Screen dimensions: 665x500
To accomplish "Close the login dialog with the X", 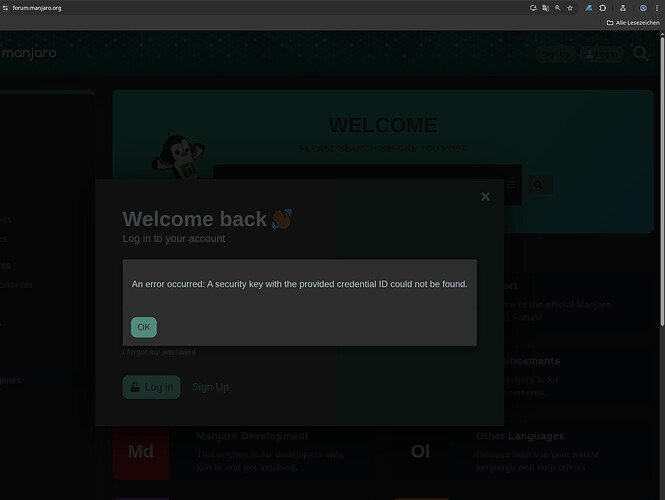I will coord(485,196).
